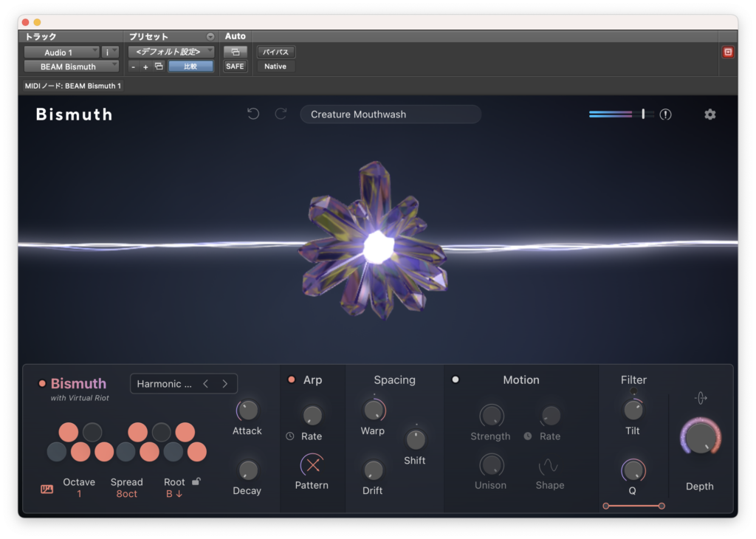Click the Attack knob
Image resolution: width=756 pixels, height=539 pixels.
pos(247,411)
